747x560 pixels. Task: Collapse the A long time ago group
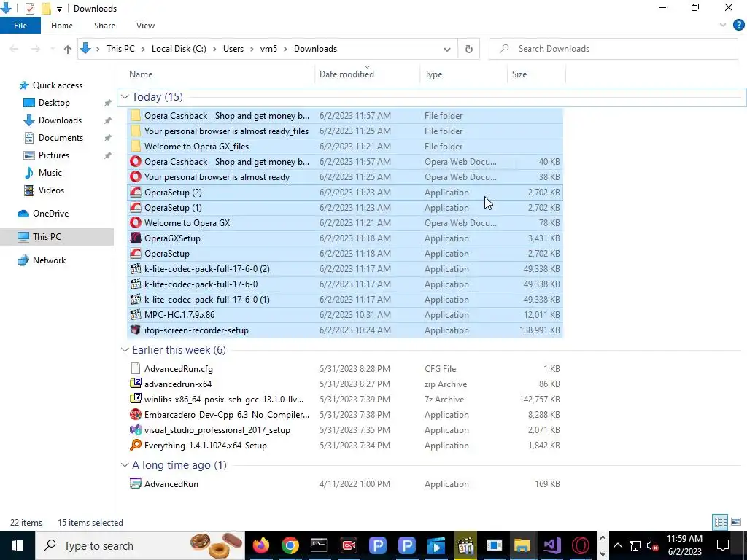point(125,465)
